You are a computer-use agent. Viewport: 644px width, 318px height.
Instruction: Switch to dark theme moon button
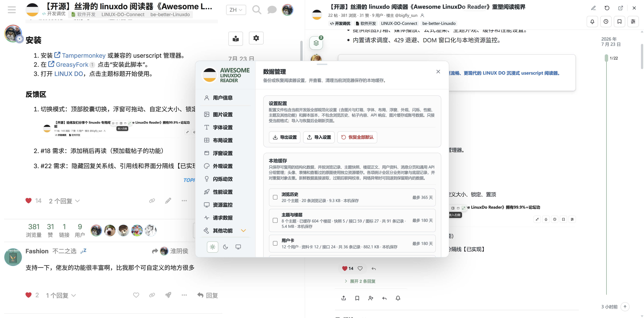pyautogui.click(x=225, y=247)
